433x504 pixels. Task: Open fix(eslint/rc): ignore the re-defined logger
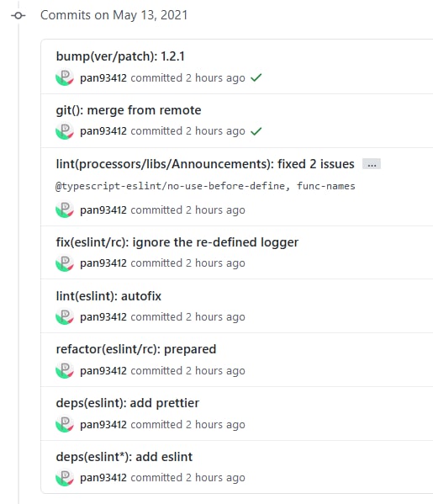click(x=177, y=242)
